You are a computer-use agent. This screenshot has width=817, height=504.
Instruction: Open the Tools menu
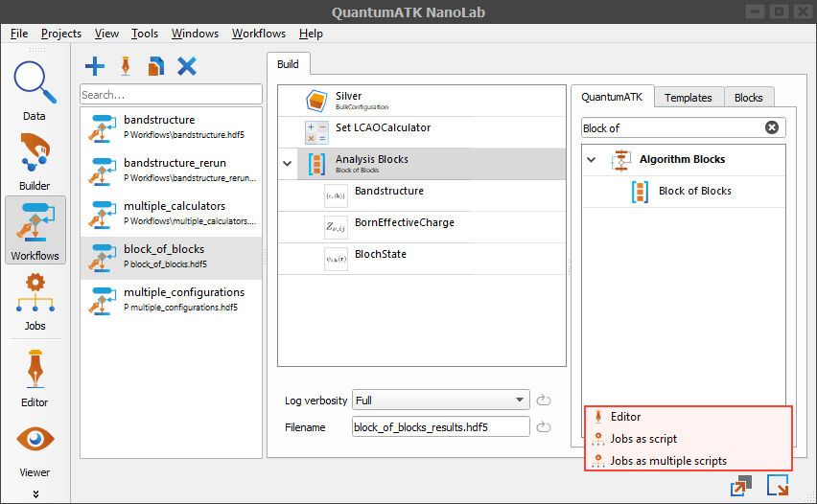tap(145, 34)
